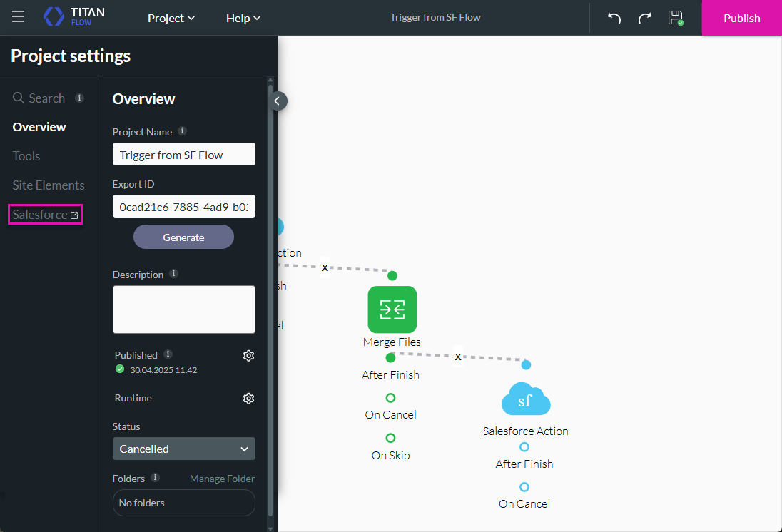Screen dimensions: 782x532
Task: Open the Site Elements settings tab
Action: point(49,185)
